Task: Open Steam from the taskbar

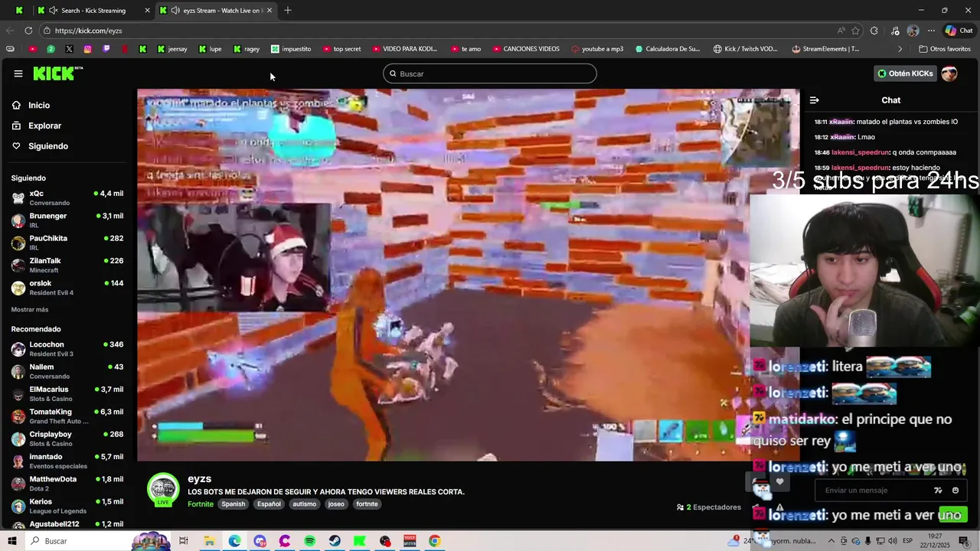Action: pyautogui.click(x=335, y=541)
